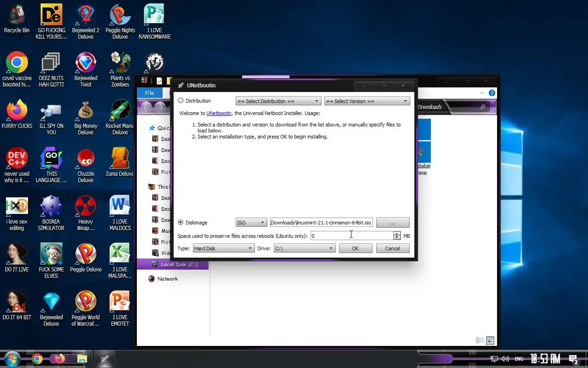Open the Heavy Weapon desktop icon
Screen dimensions: 588x368
point(85,213)
